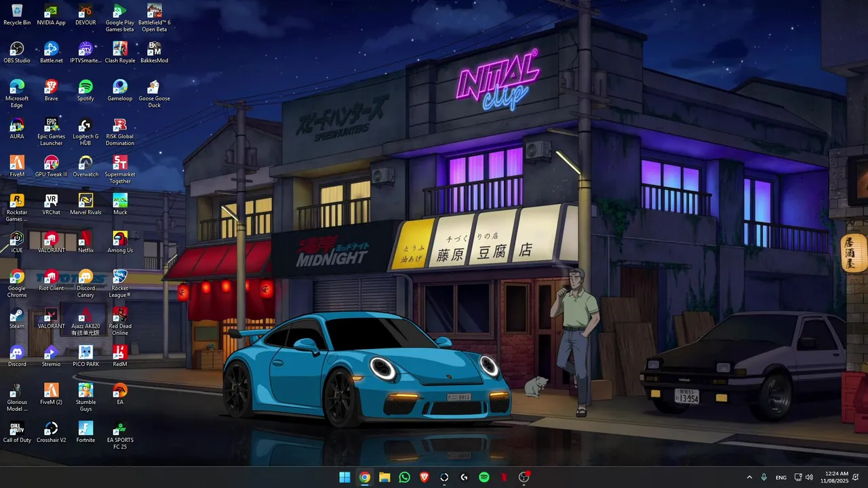Select the Ajazz AK820 desktop icon

[x=85, y=322]
